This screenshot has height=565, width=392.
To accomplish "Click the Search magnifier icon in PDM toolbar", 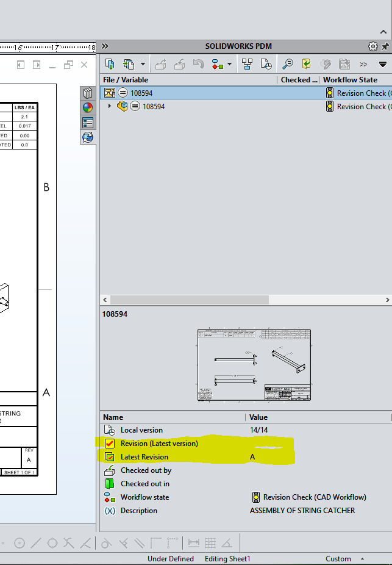I will (x=287, y=63).
